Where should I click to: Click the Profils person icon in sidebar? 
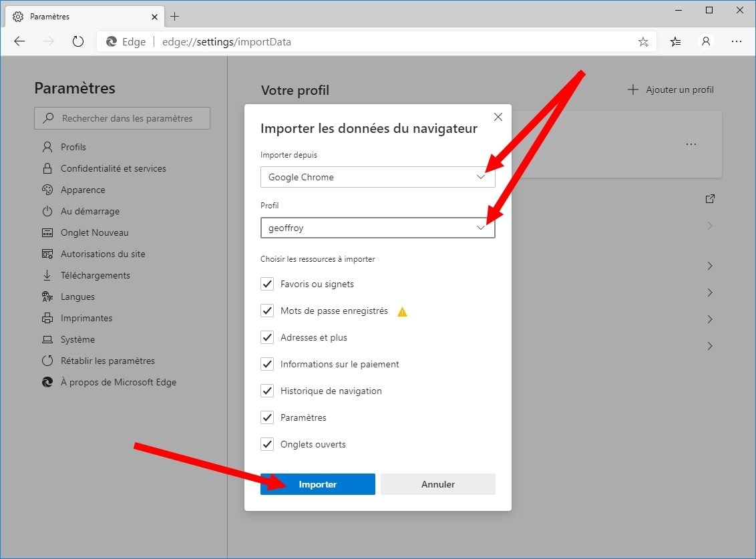(x=47, y=147)
